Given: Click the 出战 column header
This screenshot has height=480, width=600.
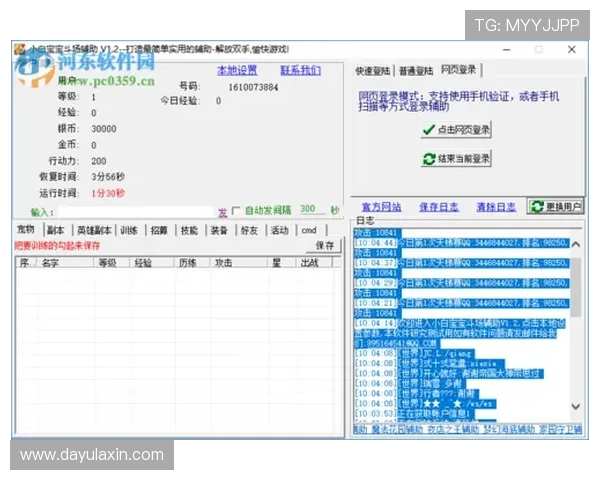Looking at the screenshot, I should click(x=314, y=263).
